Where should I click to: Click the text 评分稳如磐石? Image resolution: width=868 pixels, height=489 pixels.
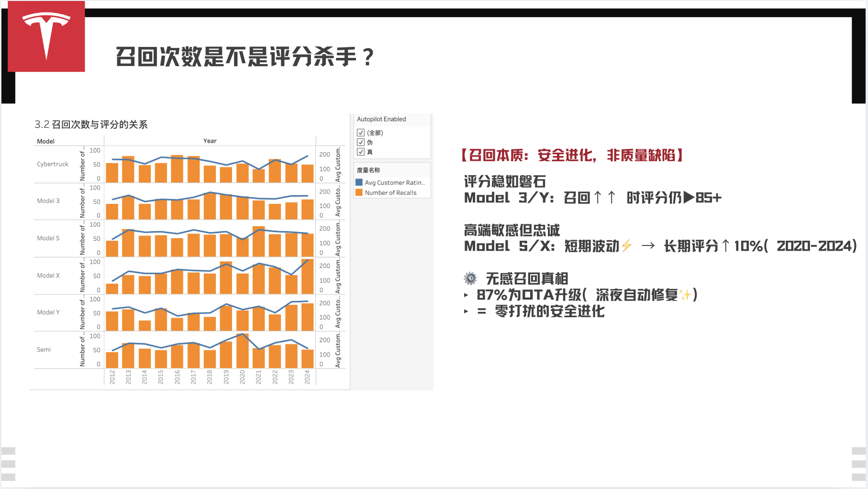(x=505, y=181)
